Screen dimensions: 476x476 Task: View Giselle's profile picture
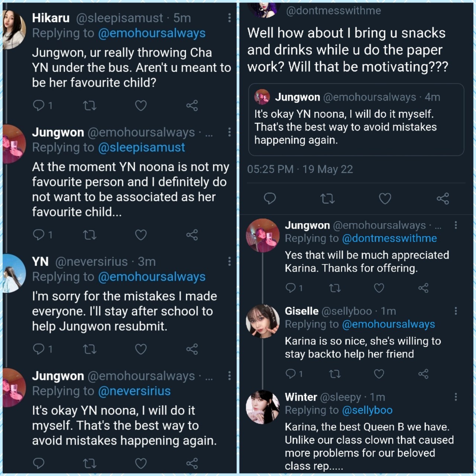coord(263,321)
